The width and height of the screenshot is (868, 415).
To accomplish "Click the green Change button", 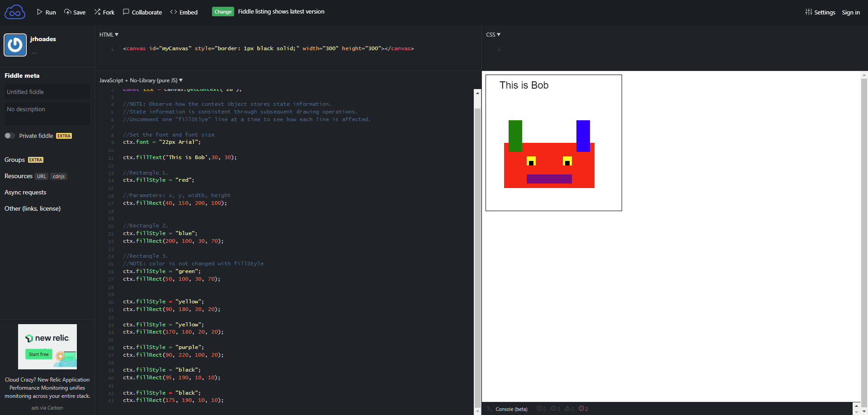I will 223,12.
